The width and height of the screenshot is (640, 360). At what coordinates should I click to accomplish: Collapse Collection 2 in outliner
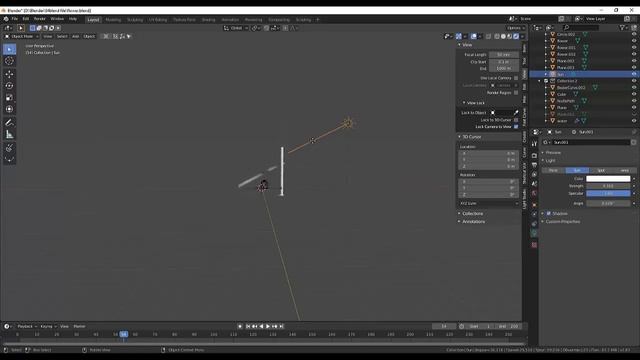click(x=539, y=81)
